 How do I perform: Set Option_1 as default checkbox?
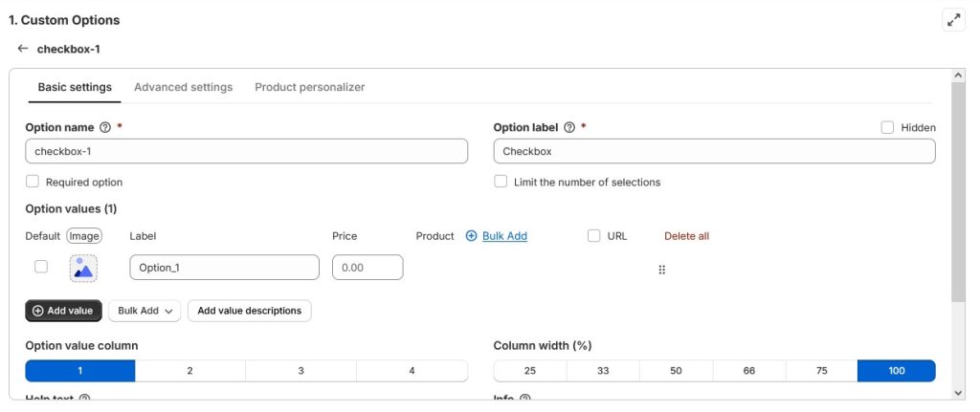[41, 267]
